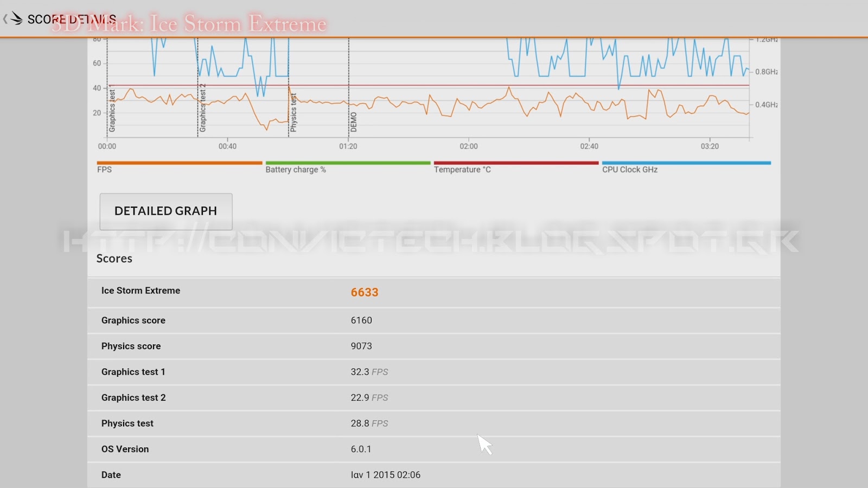Viewport: 868px width, 488px height.
Task: Toggle the Temperature °C legend entry
Action: tap(516, 166)
